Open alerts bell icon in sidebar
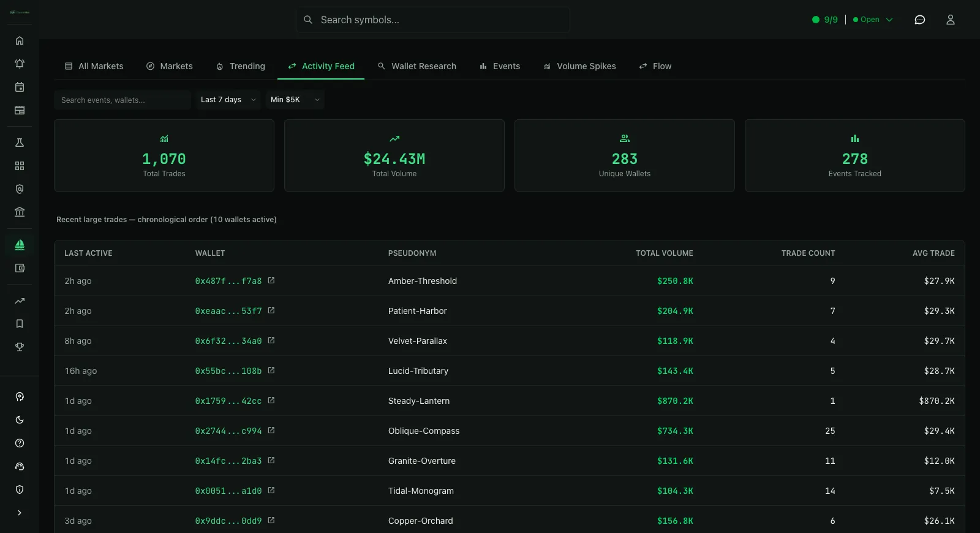This screenshot has height=533, width=980. click(x=20, y=64)
